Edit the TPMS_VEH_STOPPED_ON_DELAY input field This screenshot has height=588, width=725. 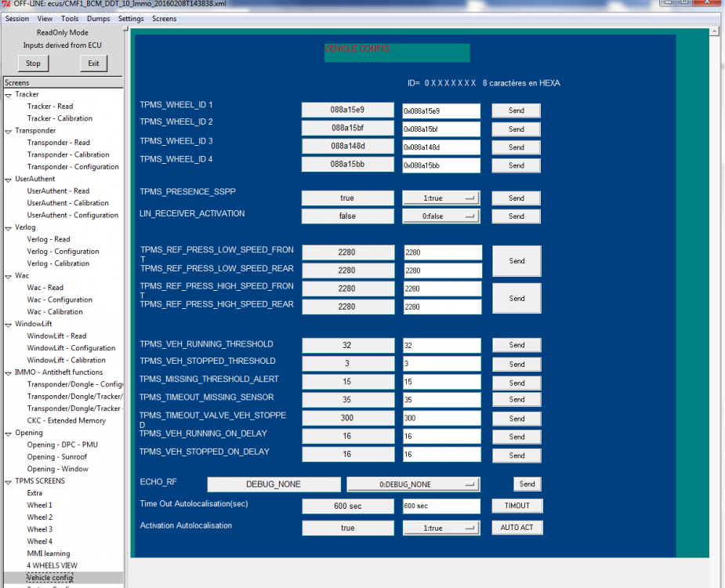442,454
